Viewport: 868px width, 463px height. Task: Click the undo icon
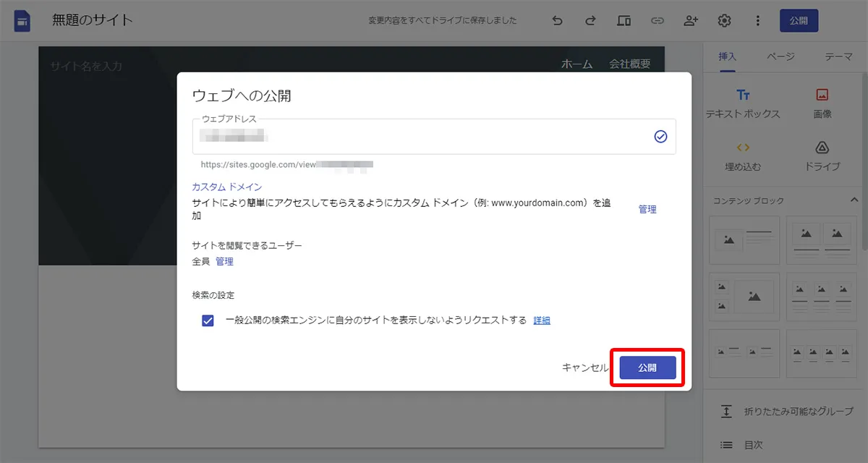557,20
